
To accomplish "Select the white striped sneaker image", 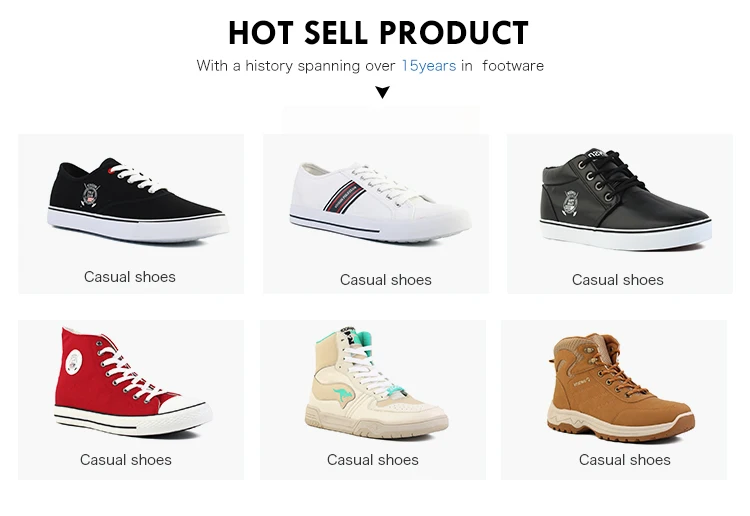I will coord(378,201).
